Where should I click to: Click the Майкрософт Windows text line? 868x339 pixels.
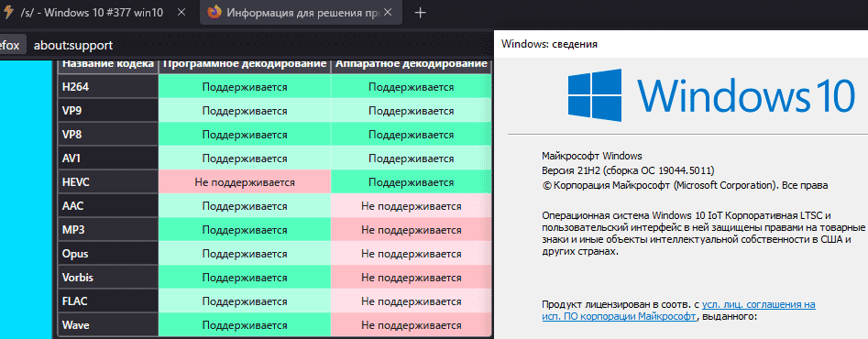[592, 156]
